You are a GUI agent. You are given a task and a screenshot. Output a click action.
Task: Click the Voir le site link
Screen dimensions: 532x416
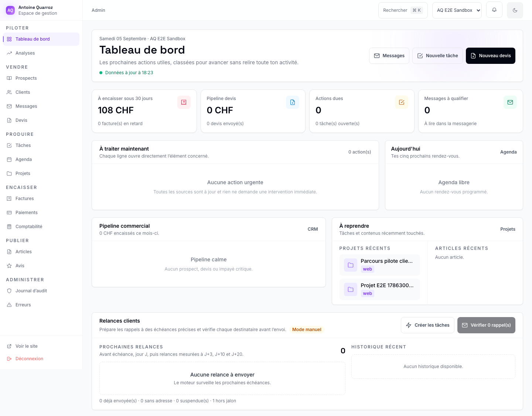[x=41, y=346]
